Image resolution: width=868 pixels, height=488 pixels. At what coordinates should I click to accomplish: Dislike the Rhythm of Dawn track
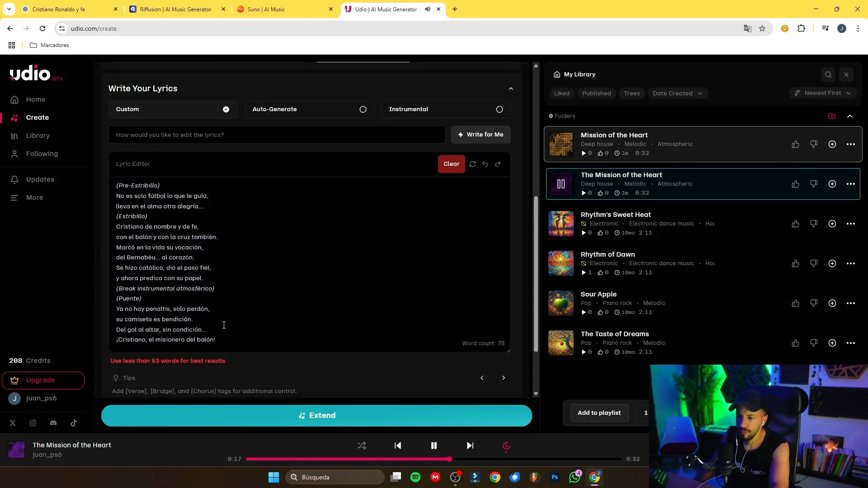click(x=814, y=263)
